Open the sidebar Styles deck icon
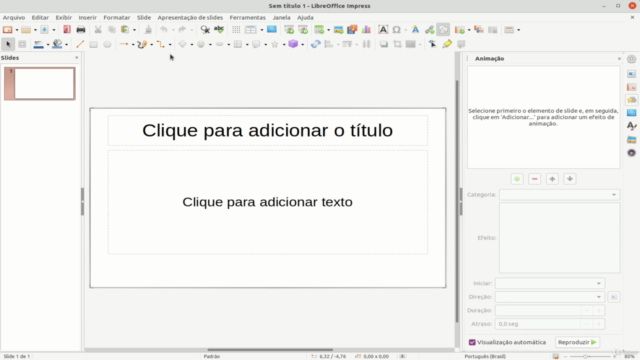 [631, 126]
